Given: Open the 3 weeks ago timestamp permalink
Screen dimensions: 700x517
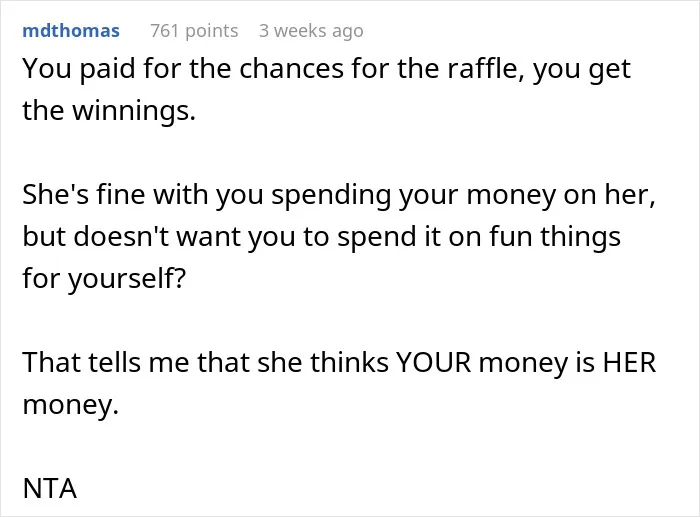Looking at the screenshot, I should pyautogui.click(x=311, y=31).
